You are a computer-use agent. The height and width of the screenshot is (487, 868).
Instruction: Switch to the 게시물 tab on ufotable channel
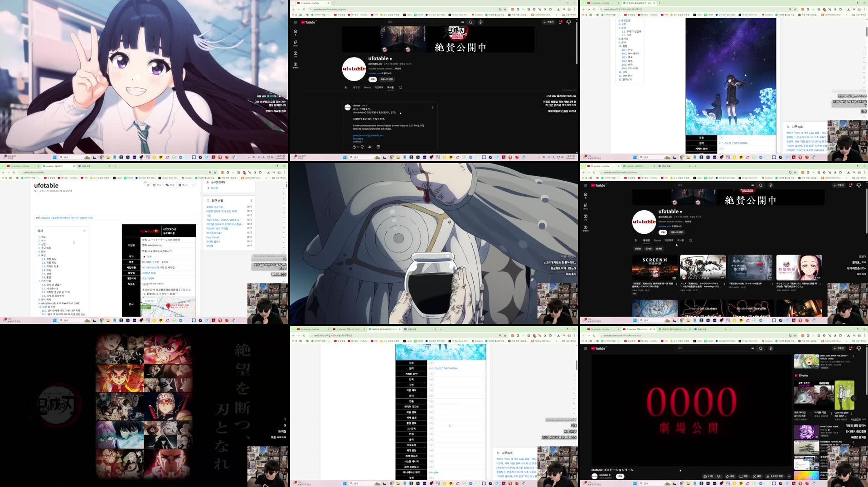(x=390, y=87)
